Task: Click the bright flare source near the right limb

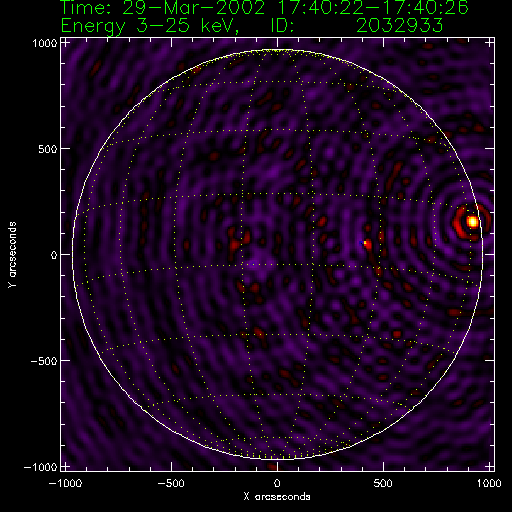Action: (472, 222)
